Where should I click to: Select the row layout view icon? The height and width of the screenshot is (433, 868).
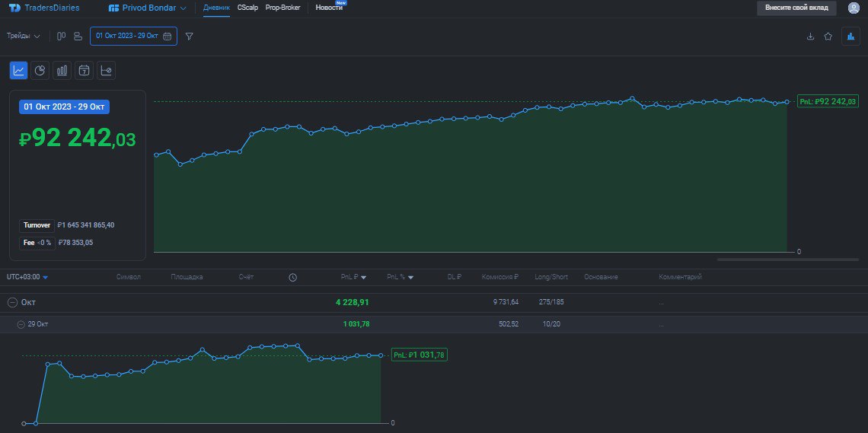(78, 36)
